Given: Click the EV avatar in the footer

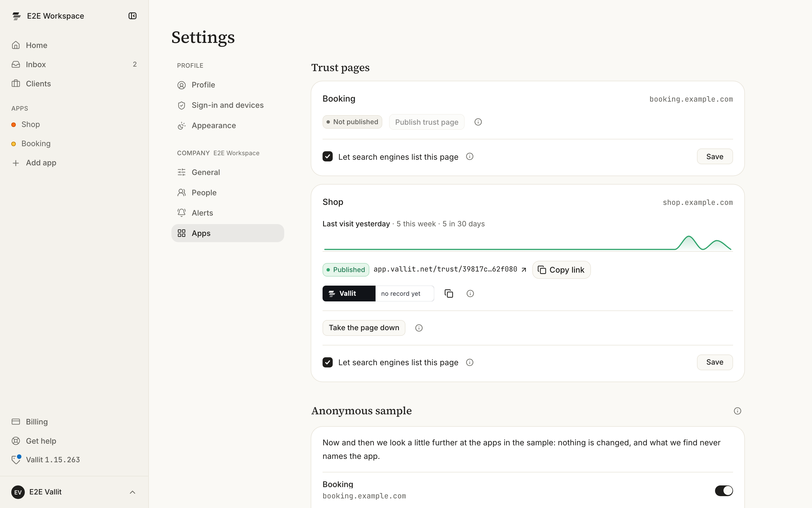Looking at the screenshot, I should click(18, 492).
